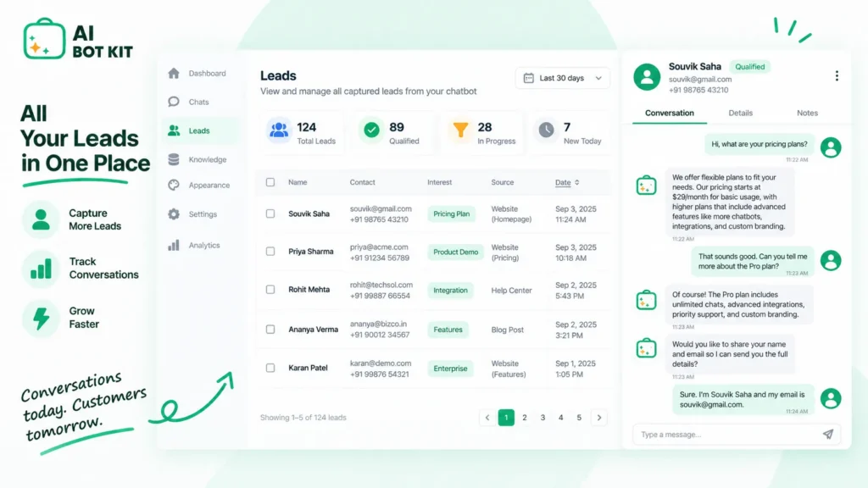The image size is (868, 488).
Task: Select the Karan Patel row checkbox
Action: [x=270, y=368]
